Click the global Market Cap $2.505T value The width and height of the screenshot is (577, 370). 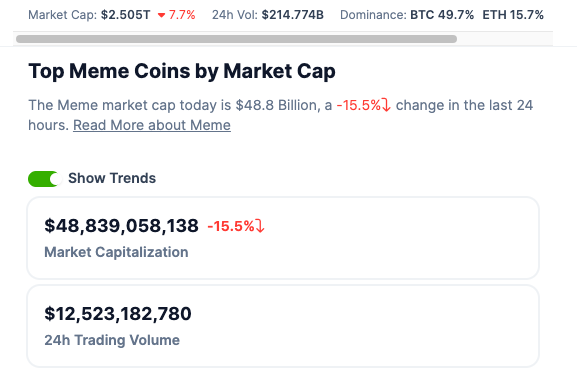pyautogui.click(x=125, y=15)
